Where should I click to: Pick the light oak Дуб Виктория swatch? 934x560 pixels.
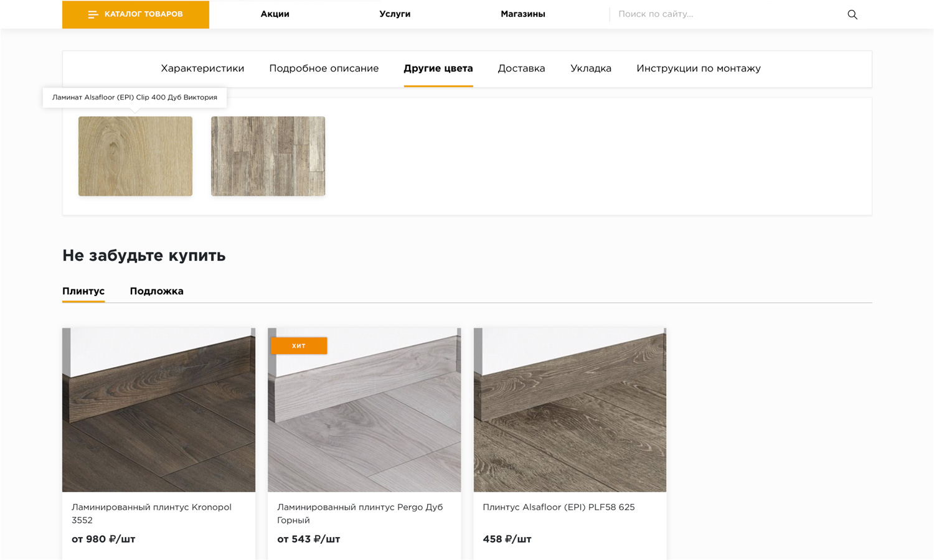pyautogui.click(x=135, y=156)
